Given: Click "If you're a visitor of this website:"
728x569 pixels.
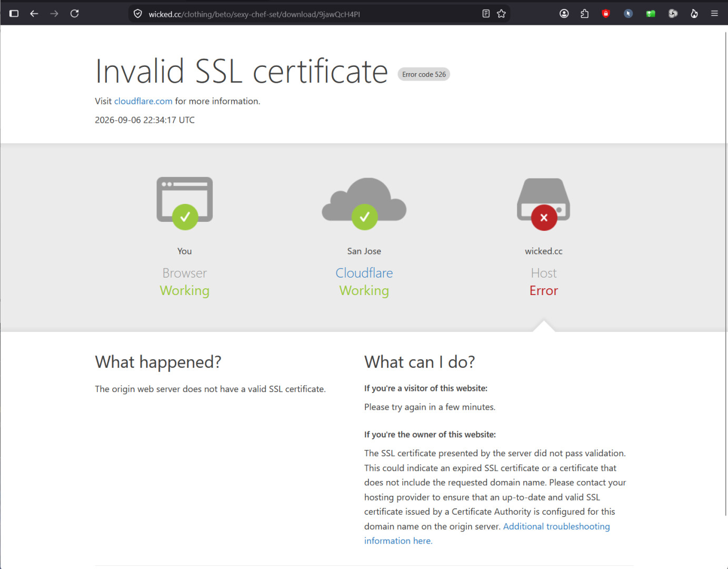Looking at the screenshot, I should pyautogui.click(x=426, y=388).
